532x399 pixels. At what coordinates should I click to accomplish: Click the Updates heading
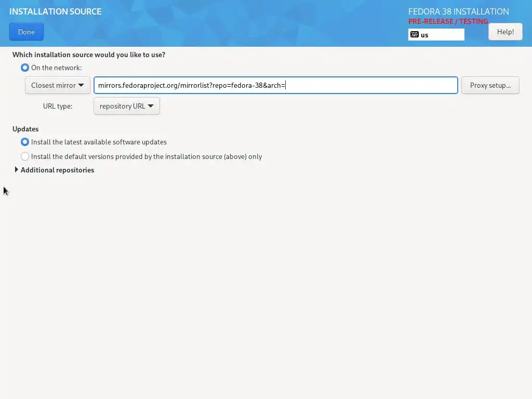[25, 129]
